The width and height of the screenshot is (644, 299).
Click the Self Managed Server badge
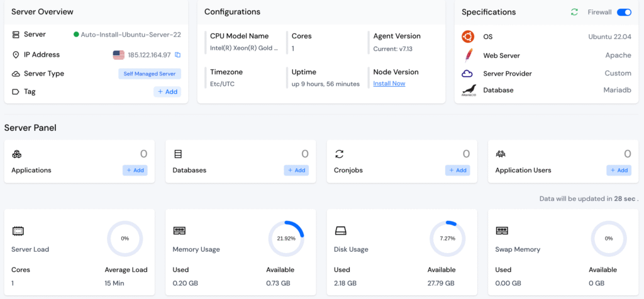point(150,74)
